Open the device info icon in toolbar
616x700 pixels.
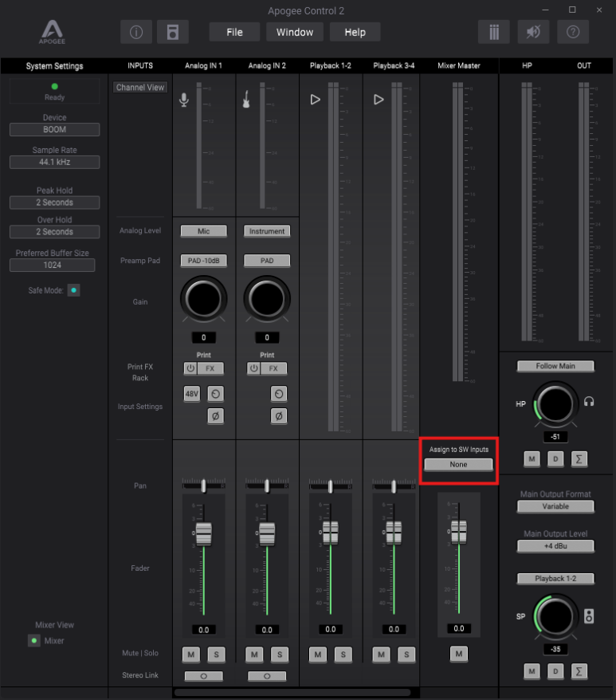click(136, 32)
